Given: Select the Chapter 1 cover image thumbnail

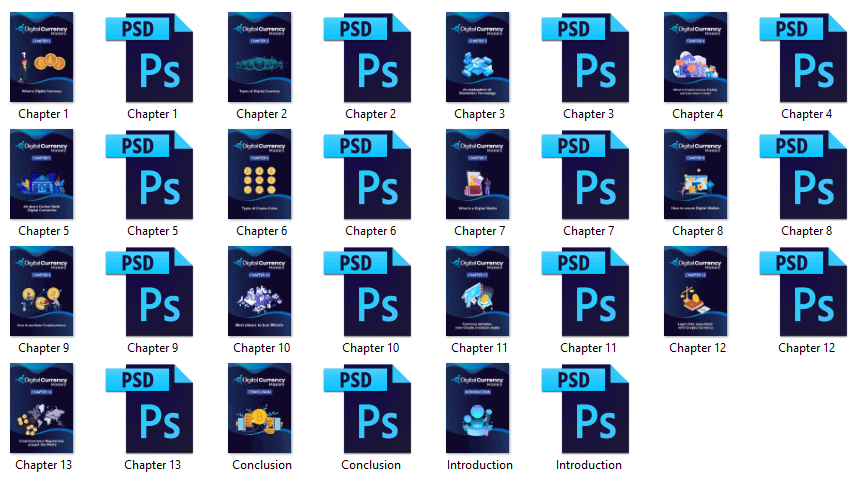Looking at the screenshot, I should coord(42,57).
